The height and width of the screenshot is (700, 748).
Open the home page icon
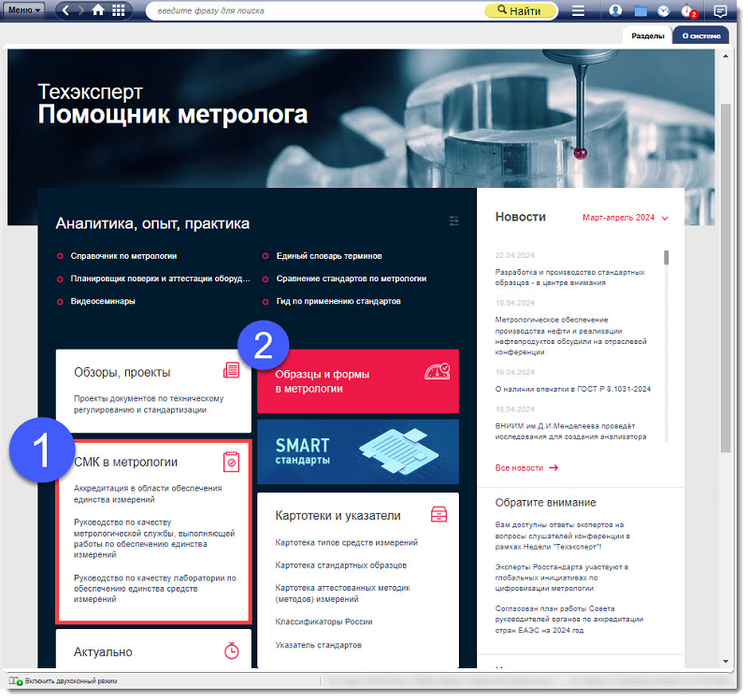(98, 10)
